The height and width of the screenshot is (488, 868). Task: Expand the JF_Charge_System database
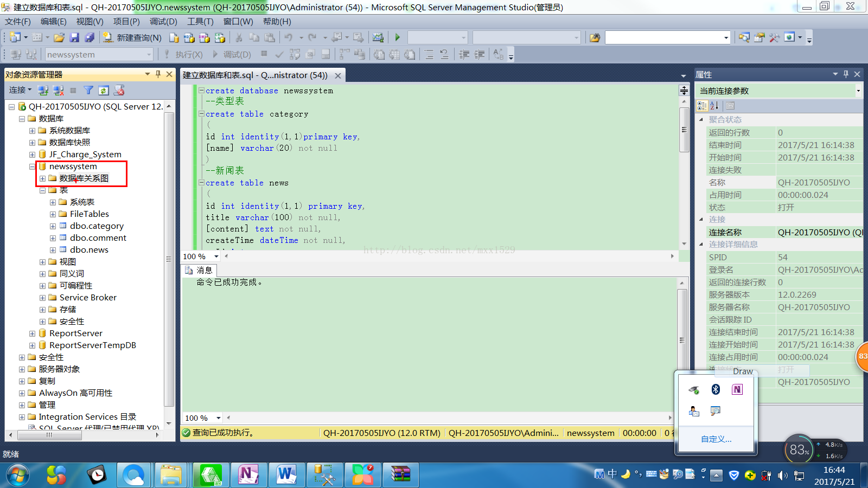(32, 155)
